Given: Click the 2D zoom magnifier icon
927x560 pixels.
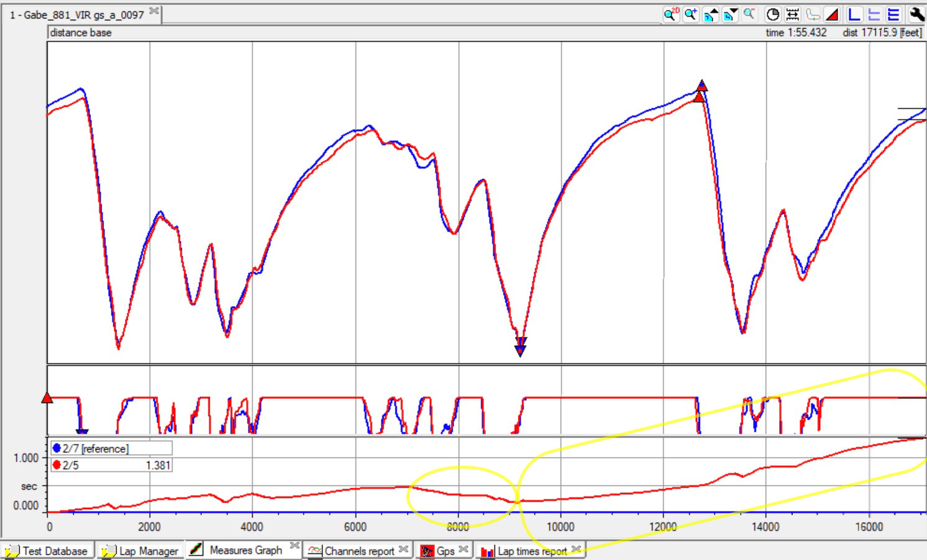Looking at the screenshot, I should coord(671,14).
